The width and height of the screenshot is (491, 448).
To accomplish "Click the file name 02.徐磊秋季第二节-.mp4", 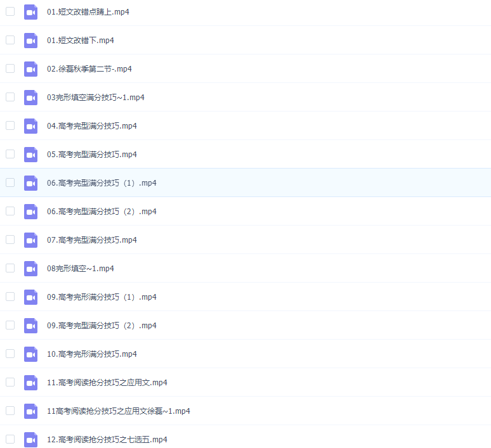I will tap(89, 69).
